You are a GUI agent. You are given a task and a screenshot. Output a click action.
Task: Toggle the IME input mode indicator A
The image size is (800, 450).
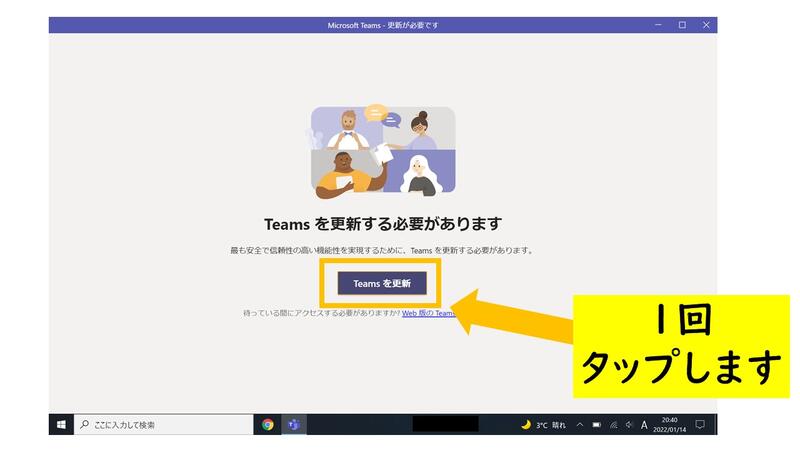tap(644, 424)
